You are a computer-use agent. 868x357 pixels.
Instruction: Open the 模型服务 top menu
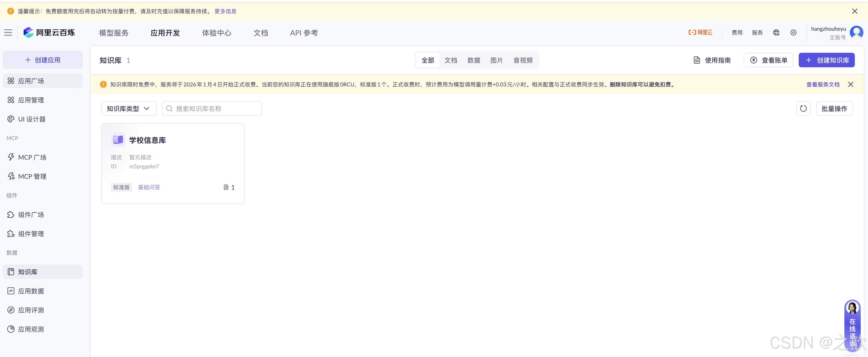coord(114,33)
